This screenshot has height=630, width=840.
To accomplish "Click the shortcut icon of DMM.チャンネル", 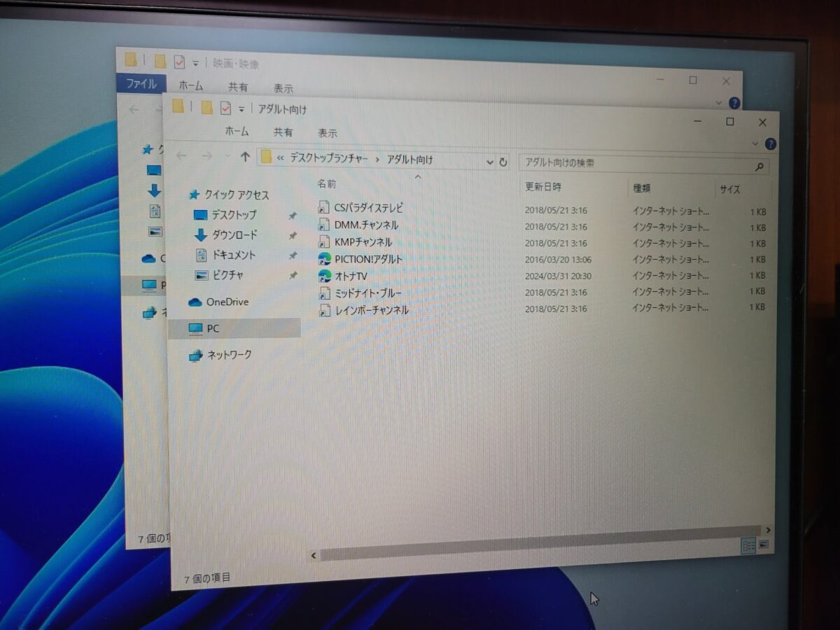I will (323, 225).
